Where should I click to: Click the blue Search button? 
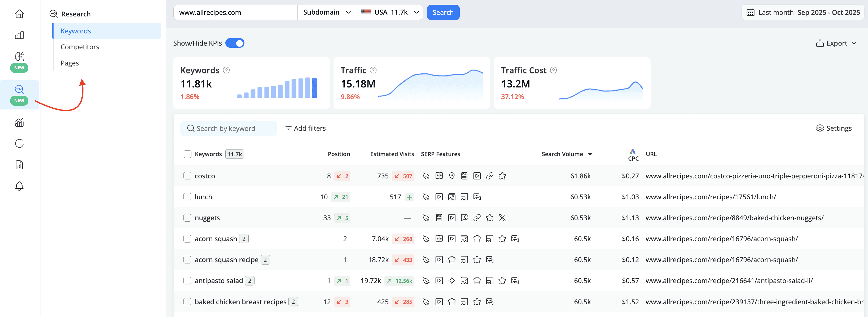point(443,12)
